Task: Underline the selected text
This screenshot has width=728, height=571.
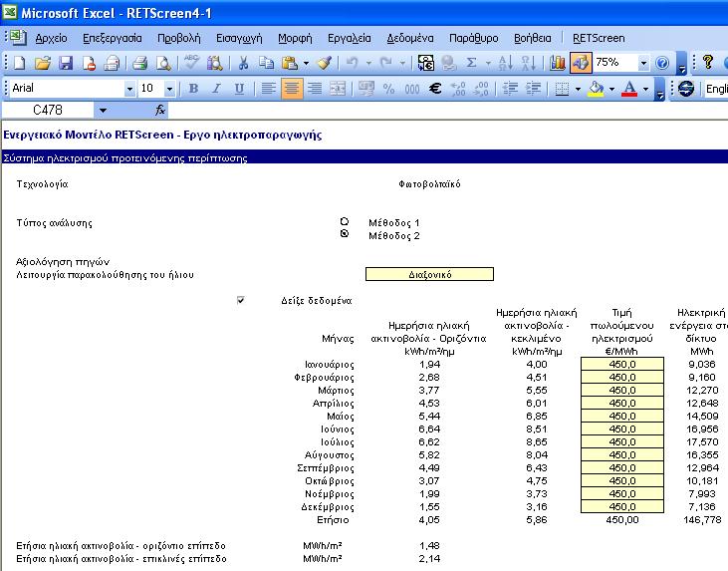Action: (x=239, y=89)
